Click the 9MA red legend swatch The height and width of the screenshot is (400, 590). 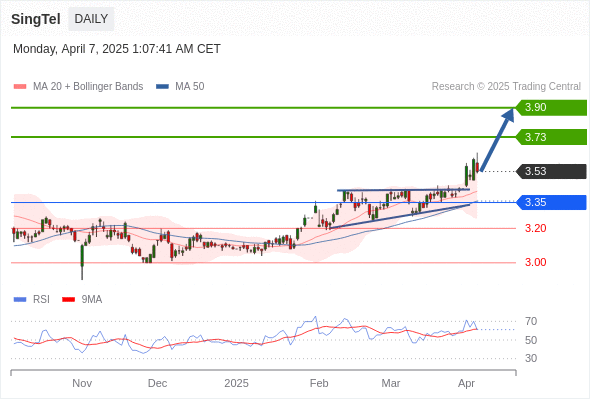point(68,300)
